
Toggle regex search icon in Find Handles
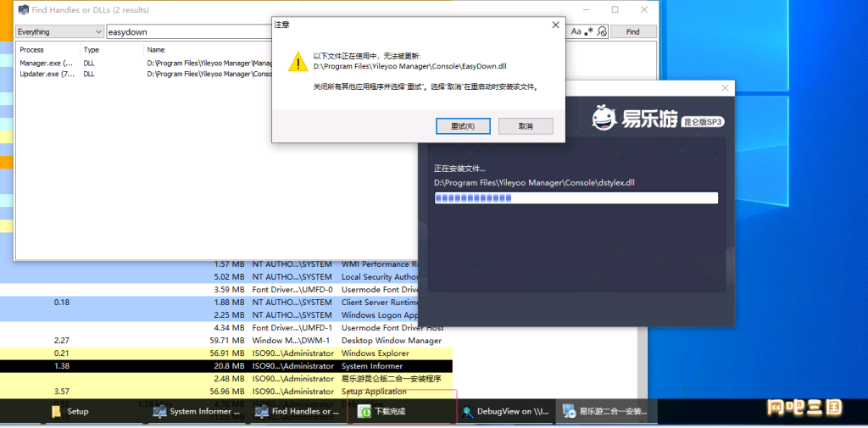tap(589, 31)
